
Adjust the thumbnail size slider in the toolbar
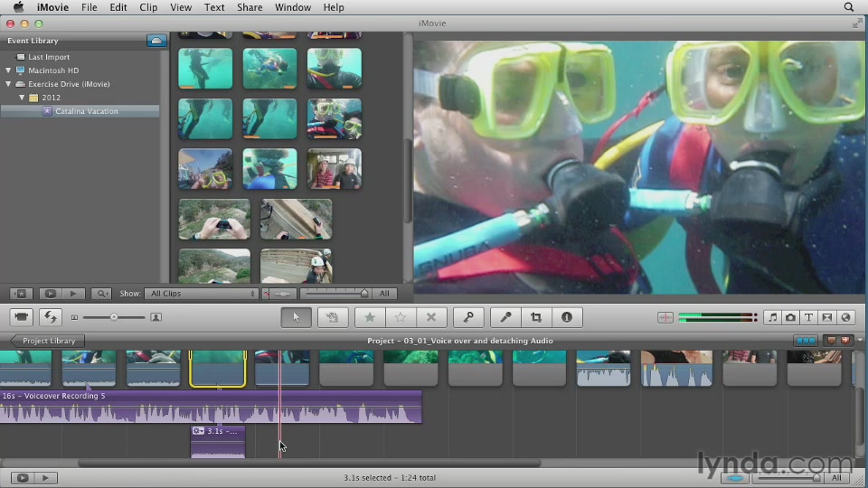coord(114,317)
